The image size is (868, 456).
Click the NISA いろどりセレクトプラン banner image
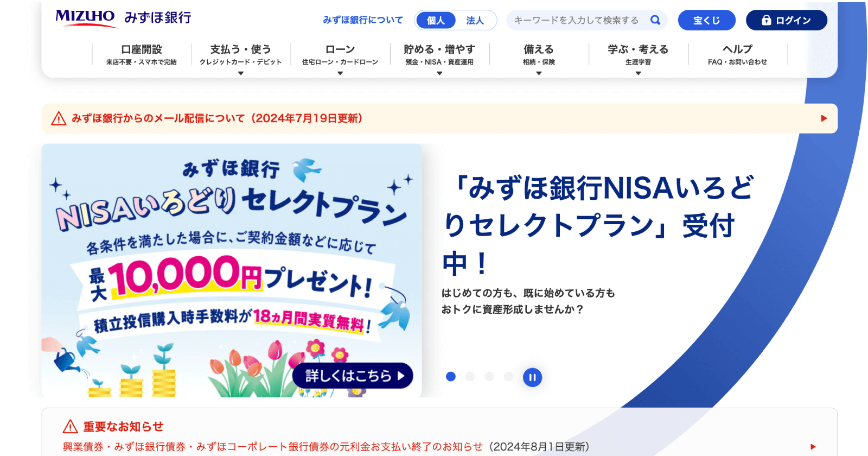pyautogui.click(x=232, y=270)
